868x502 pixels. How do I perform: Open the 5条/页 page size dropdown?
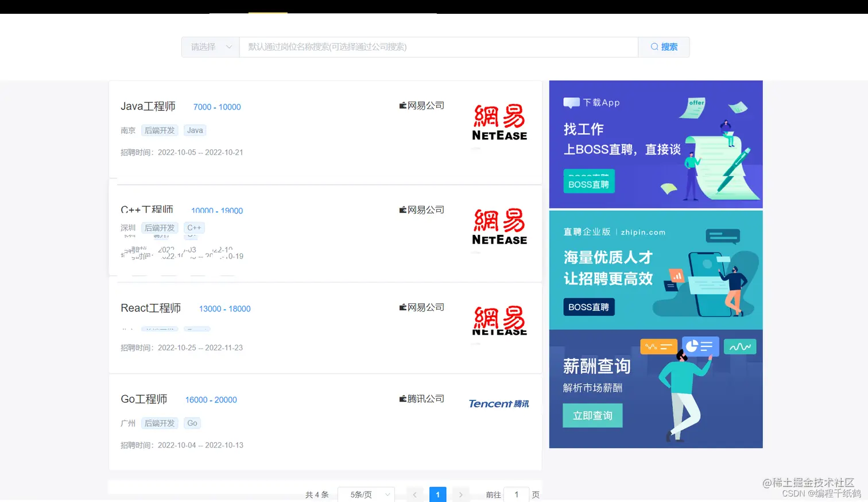pos(366,495)
